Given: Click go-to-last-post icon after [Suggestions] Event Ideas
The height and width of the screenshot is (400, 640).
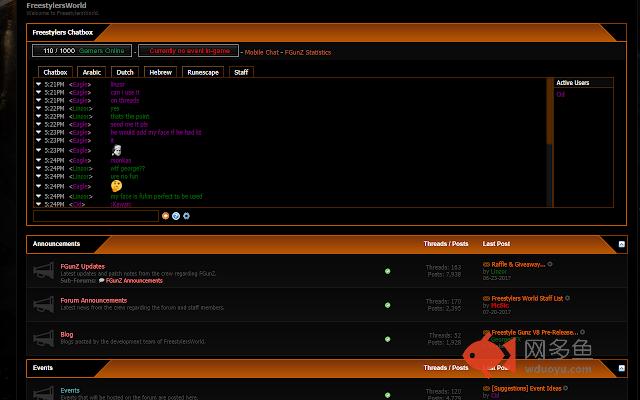Looking at the screenshot, I should click(566, 388).
